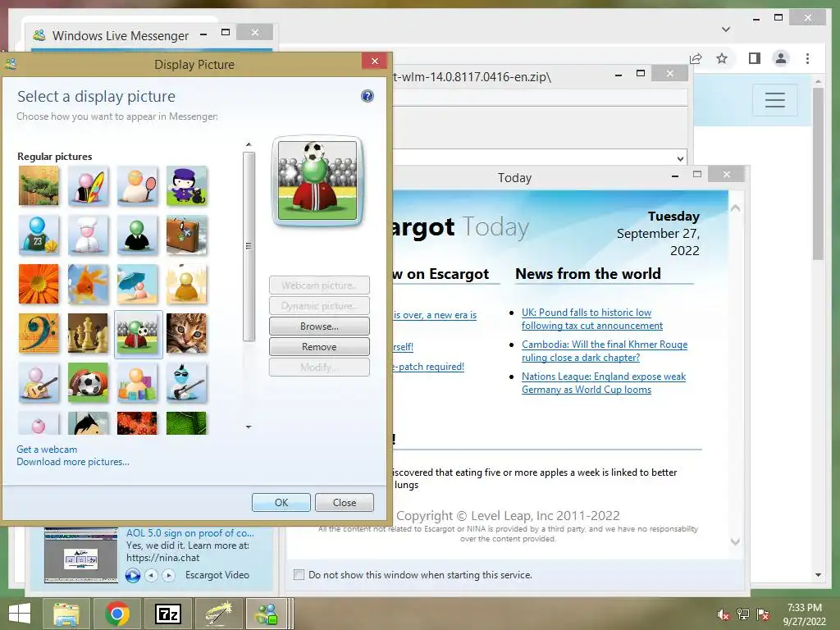Viewport: 840px width, 630px height.
Task: Open Download more pictures link
Action: tap(73, 462)
